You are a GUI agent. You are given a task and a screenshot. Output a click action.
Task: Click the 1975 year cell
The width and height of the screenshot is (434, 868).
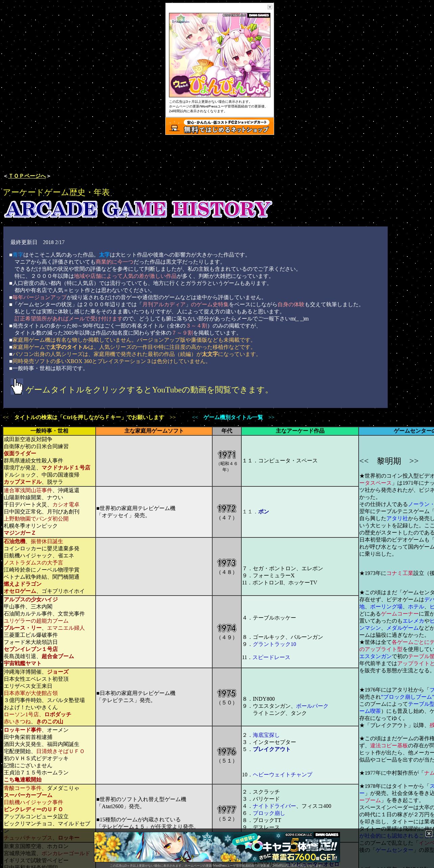(x=227, y=697)
